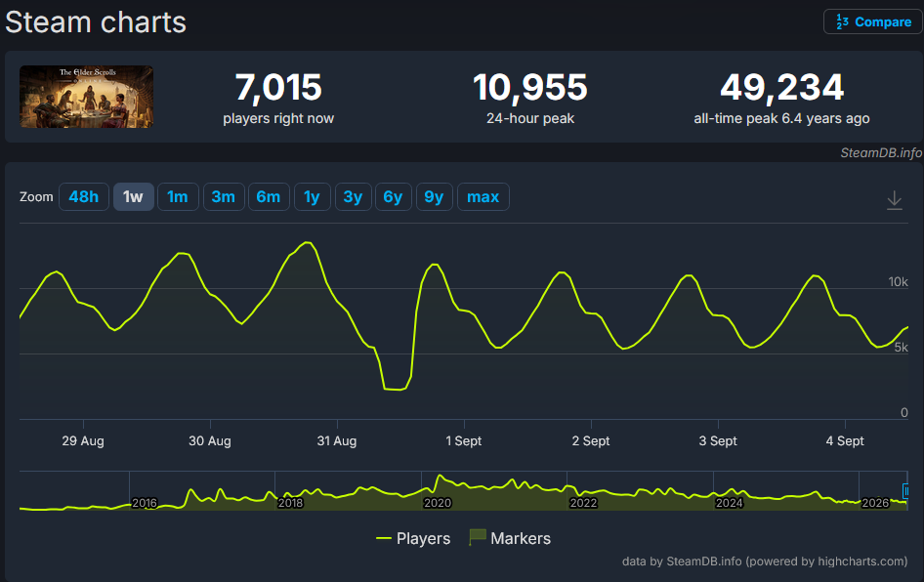
Task: Click the Markers flag icon in legend
Action: coord(477,537)
